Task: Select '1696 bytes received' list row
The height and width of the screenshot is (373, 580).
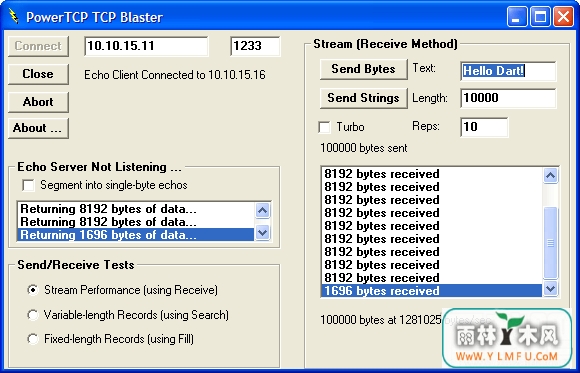Action: 432,290
